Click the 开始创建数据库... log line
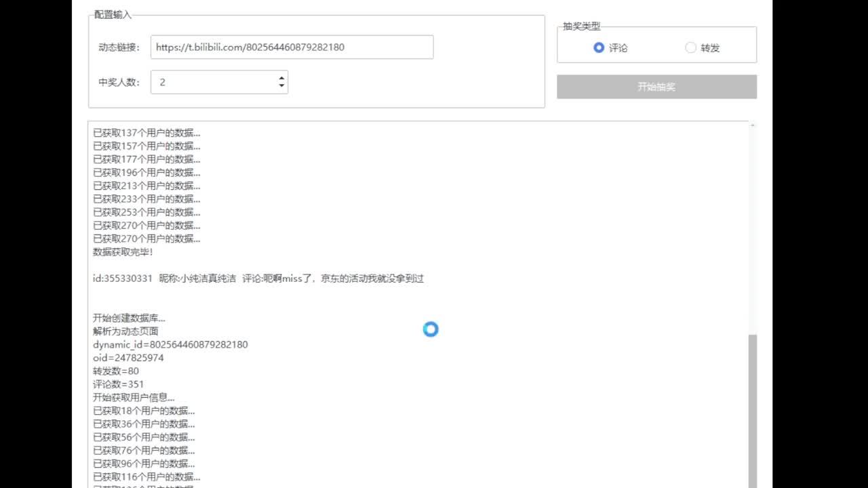 point(129,318)
